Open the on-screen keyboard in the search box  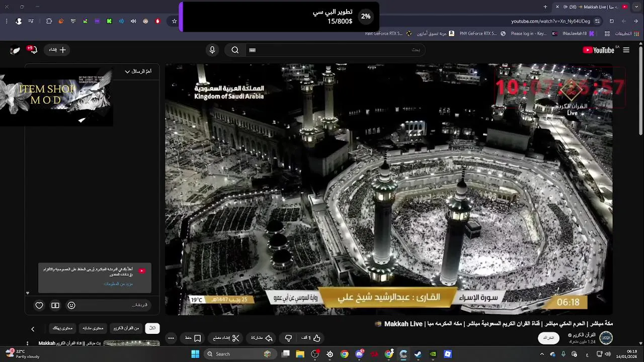point(253,50)
